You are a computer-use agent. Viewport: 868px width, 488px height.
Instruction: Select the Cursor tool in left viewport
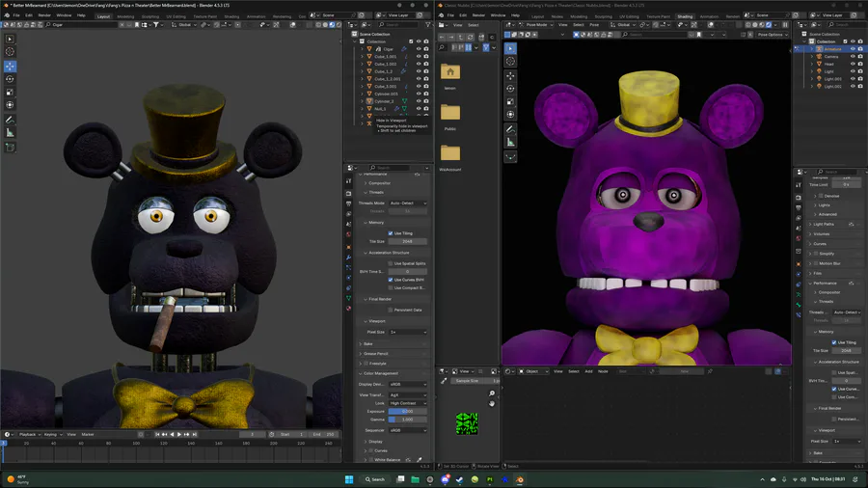click(x=10, y=51)
